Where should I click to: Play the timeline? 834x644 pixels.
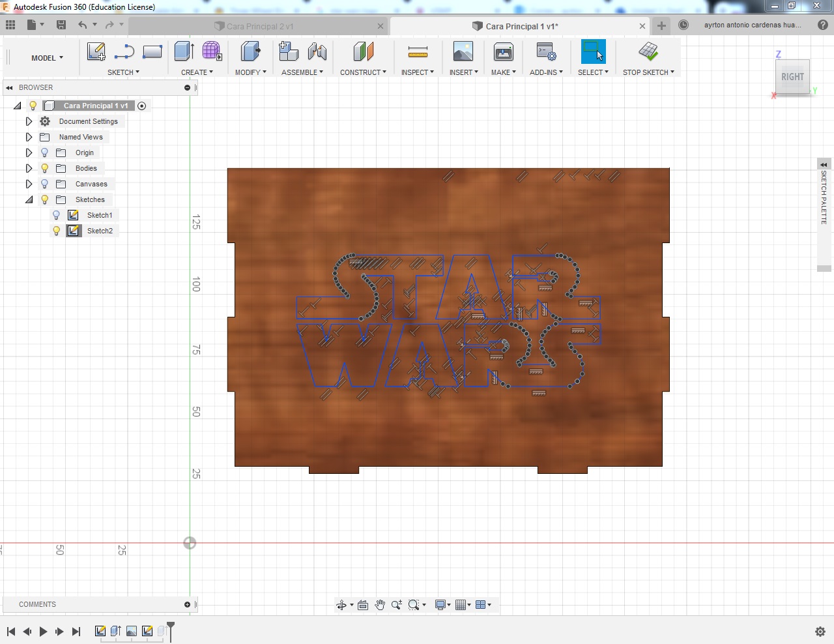pyautogui.click(x=43, y=632)
